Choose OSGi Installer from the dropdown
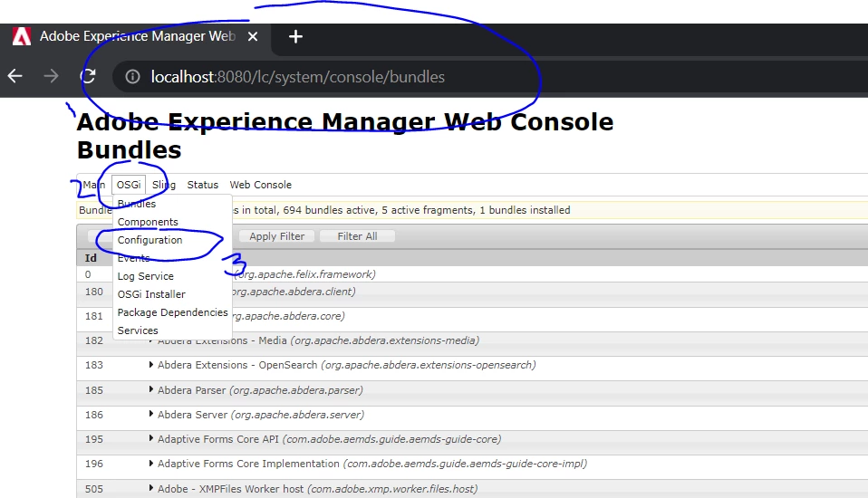Image resolution: width=868 pixels, height=498 pixels. pyautogui.click(x=151, y=294)
